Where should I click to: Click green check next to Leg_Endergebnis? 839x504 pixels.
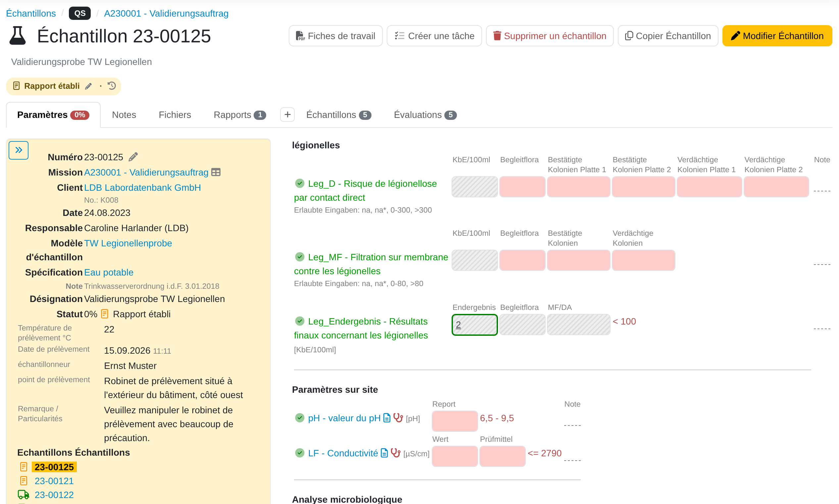(299, 321)
